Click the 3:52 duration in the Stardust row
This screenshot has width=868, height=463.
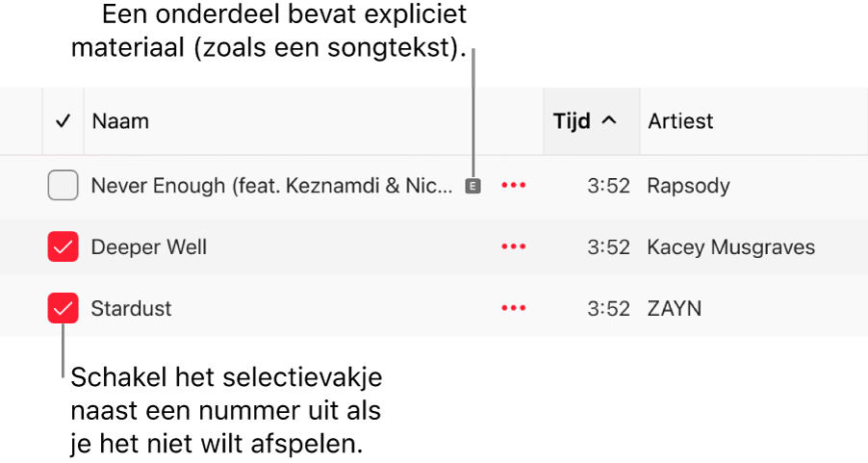pyautogui.click(x=608, y=309)
